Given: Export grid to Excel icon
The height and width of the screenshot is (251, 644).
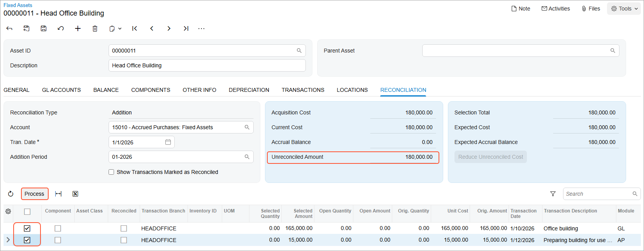Looking at the screenshot, I should click(x=75, y=194).
